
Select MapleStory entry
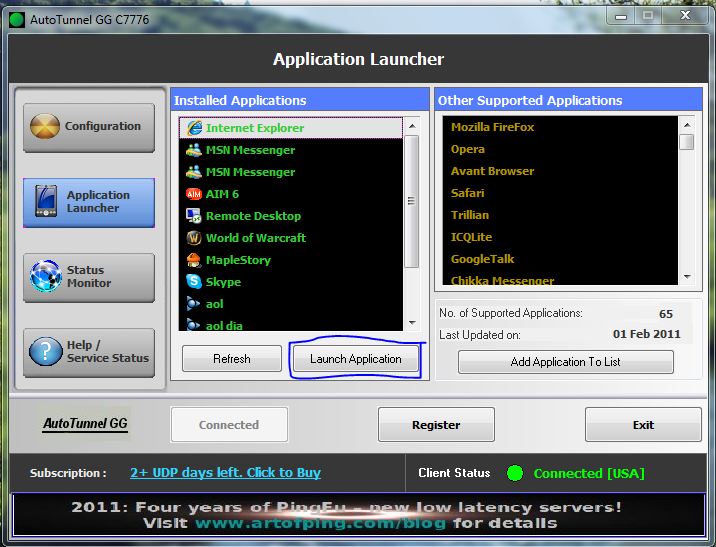tap(291, 260)
